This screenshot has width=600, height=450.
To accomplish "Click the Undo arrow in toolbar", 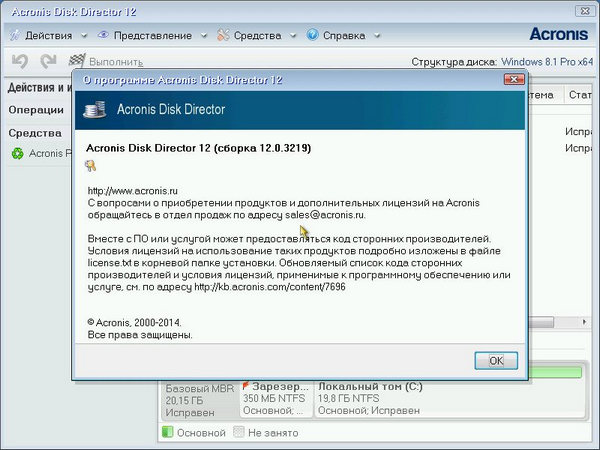I will 20,62.
